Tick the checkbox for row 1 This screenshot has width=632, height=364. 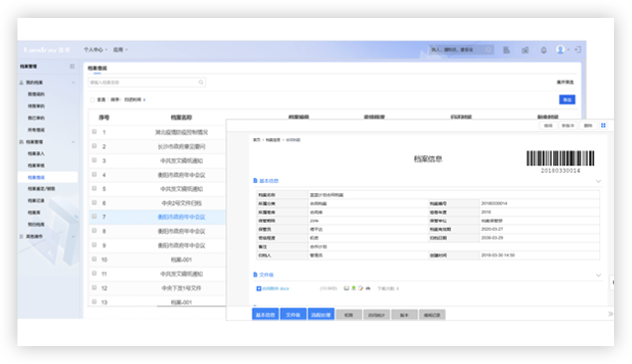pyautogui.click(x=95, y=131)
